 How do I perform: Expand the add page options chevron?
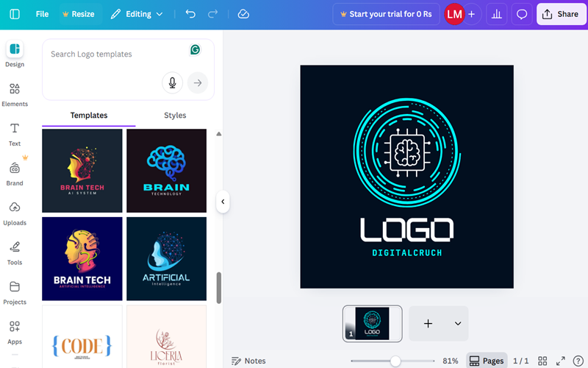point(458,323)
